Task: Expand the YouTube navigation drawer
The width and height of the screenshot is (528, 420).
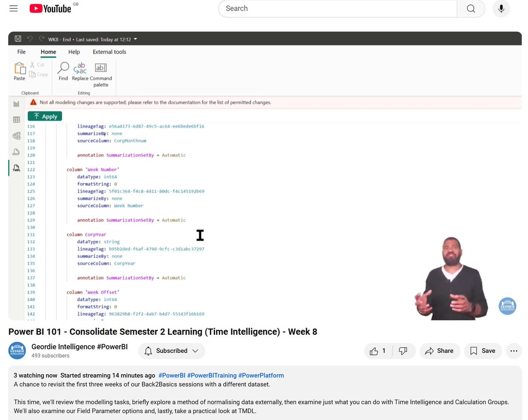Action: 13,8
